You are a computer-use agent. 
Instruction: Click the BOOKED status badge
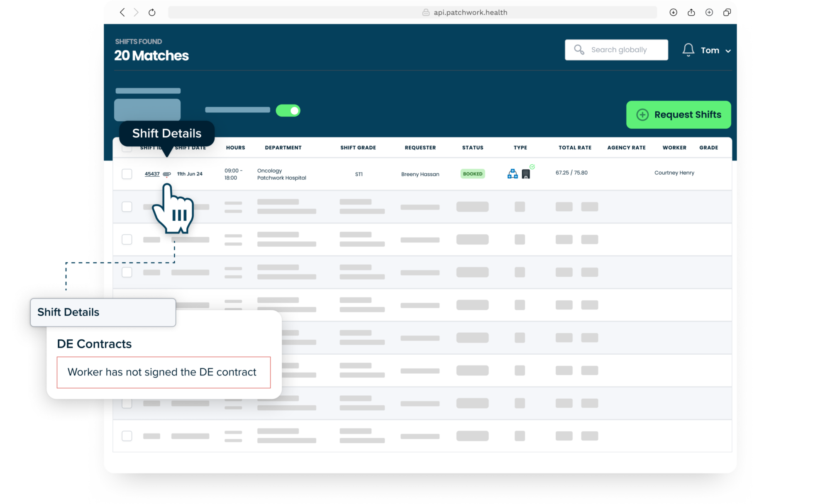click(473, 174)
